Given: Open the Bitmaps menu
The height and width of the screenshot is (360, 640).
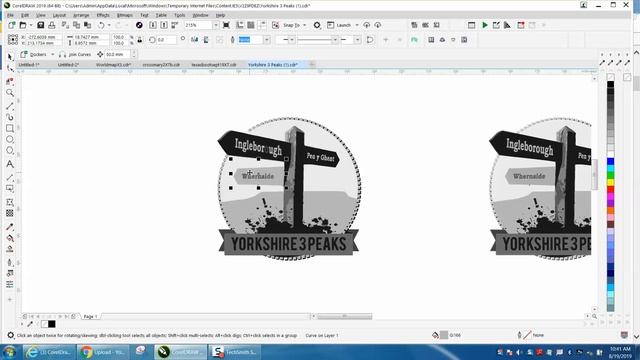Looking at the screenshot, I should tap(124, 15).
